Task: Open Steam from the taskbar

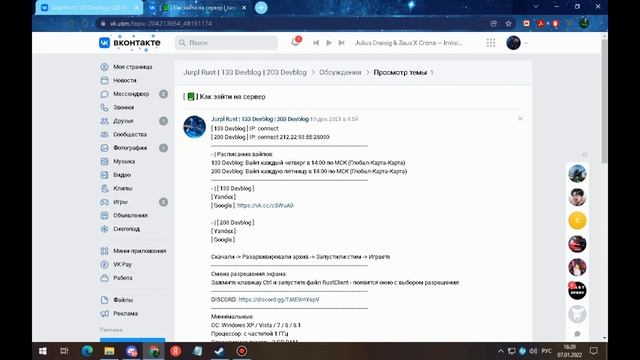Action: click(219, 351)
